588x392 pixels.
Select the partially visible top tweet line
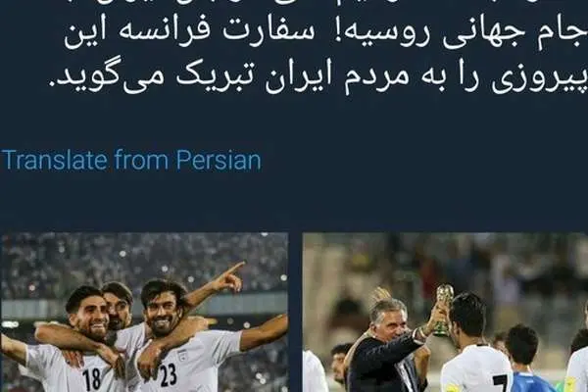(325, 5)
